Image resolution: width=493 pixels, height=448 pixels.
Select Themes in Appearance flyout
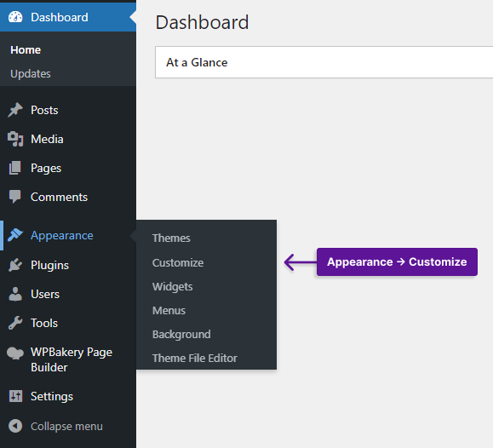[171, 238]
